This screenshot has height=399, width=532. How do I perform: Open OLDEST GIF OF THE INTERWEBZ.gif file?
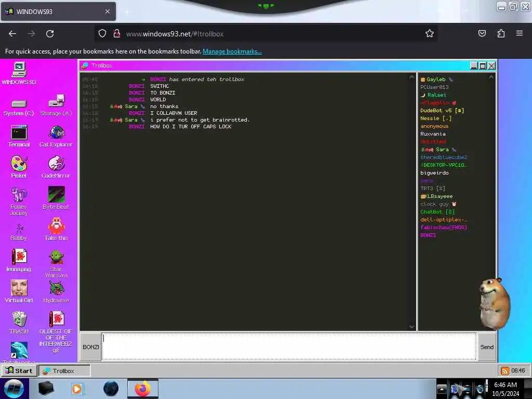[56, 332]
